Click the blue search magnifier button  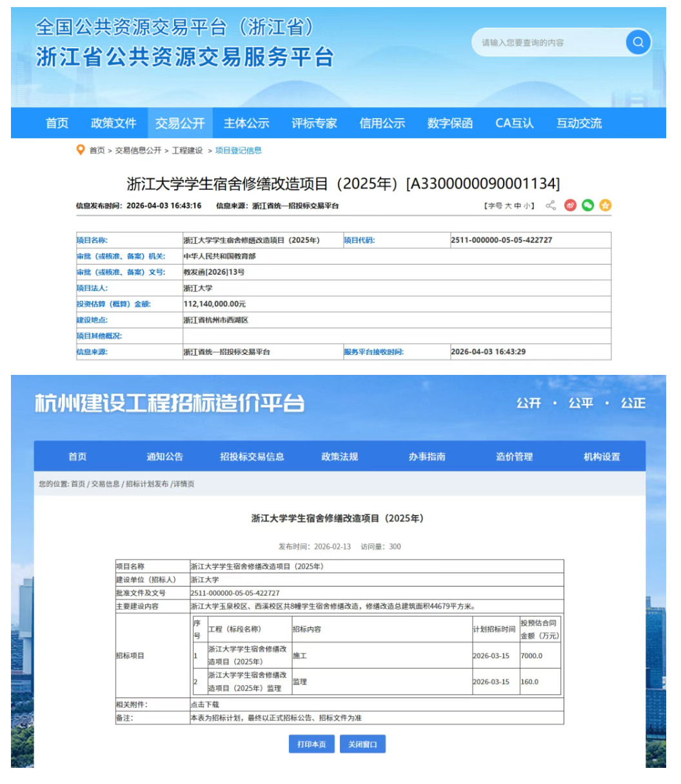[638, 43]
